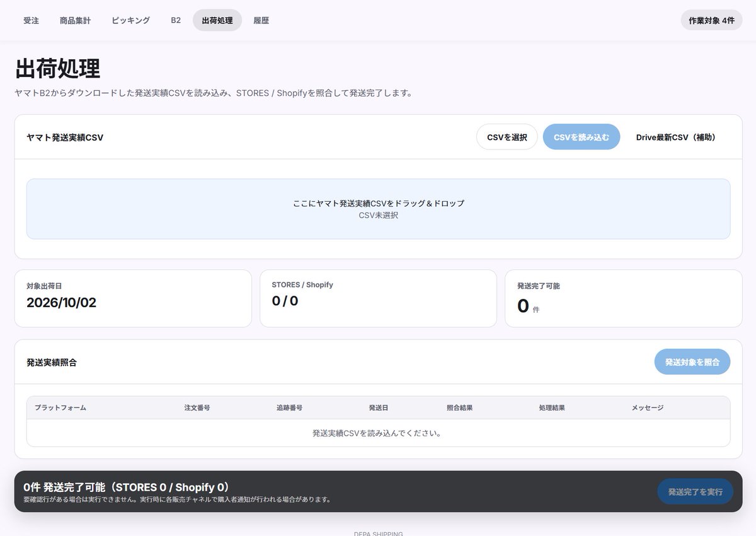Click the 発送実績照合 section title
The image size is (756, 536).
click(52, 363)
